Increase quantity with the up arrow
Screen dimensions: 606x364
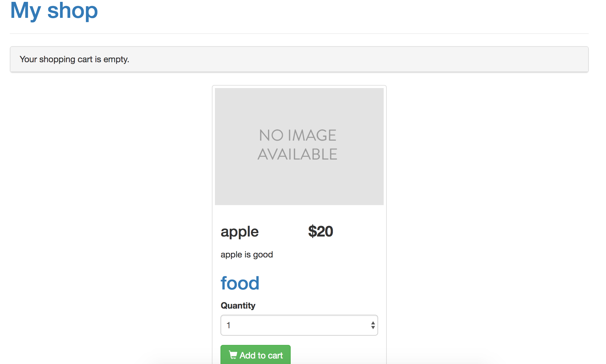(373, 323)
